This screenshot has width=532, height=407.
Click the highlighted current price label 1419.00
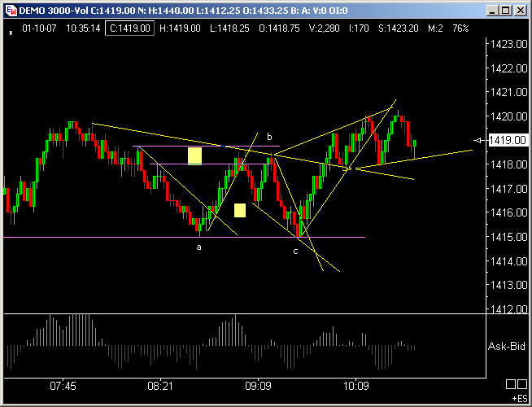pyautogui.click(x=508, y=140)
